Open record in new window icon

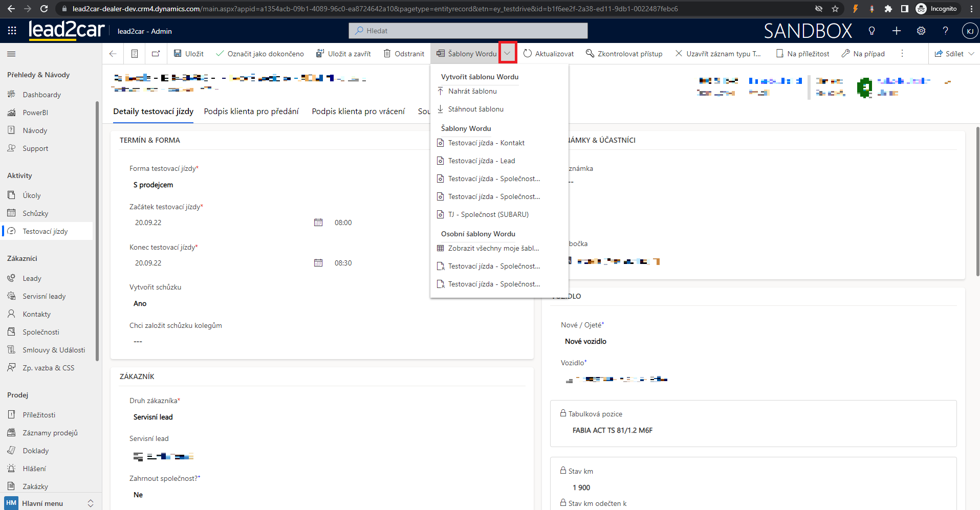coord(156,54)
